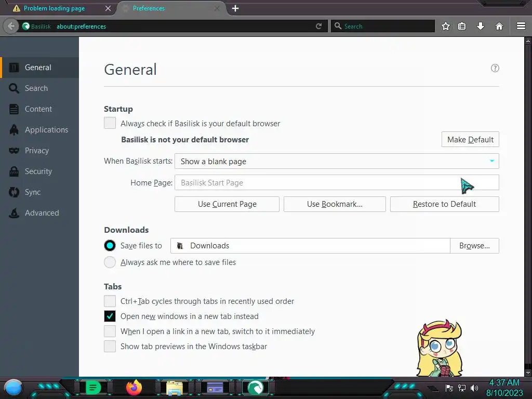Click the Make Default button
This screenshot has height=399, width=532.
pos(470,139)
